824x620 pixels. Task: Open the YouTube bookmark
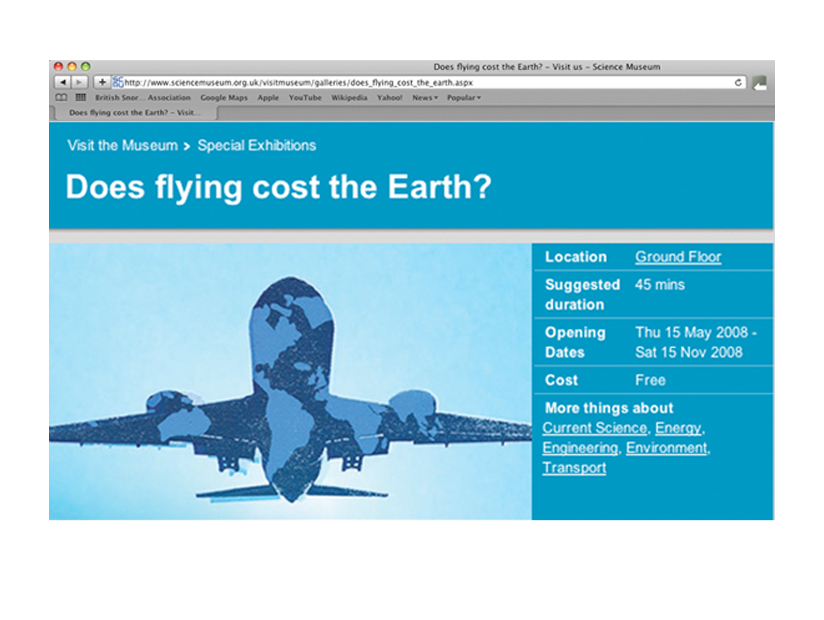pos(305,98)
